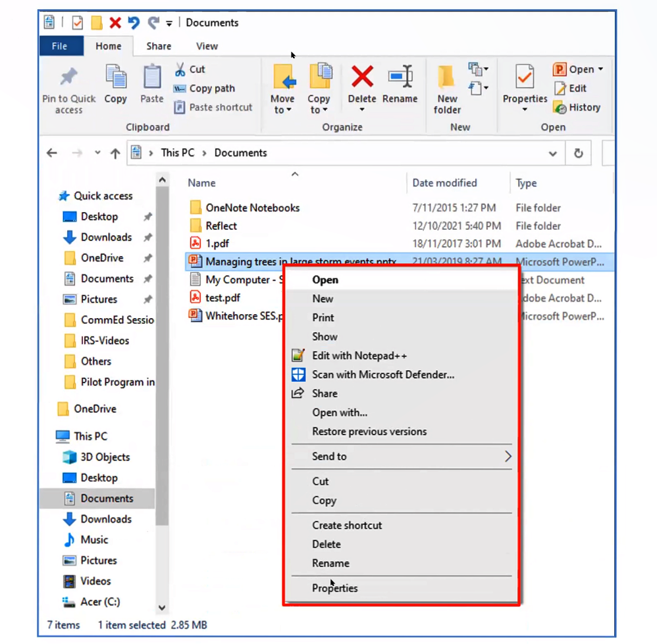Click the red Delete icon in ribbon

[x=361, y=77]
